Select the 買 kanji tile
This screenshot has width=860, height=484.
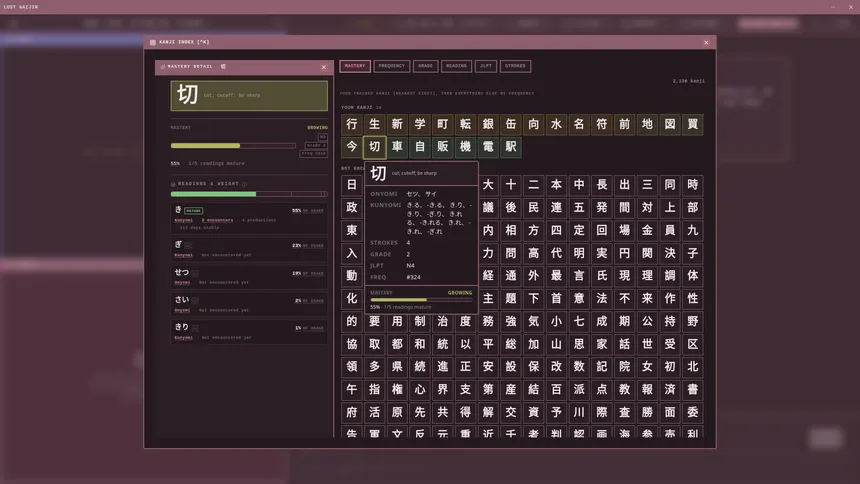point(693,124)
